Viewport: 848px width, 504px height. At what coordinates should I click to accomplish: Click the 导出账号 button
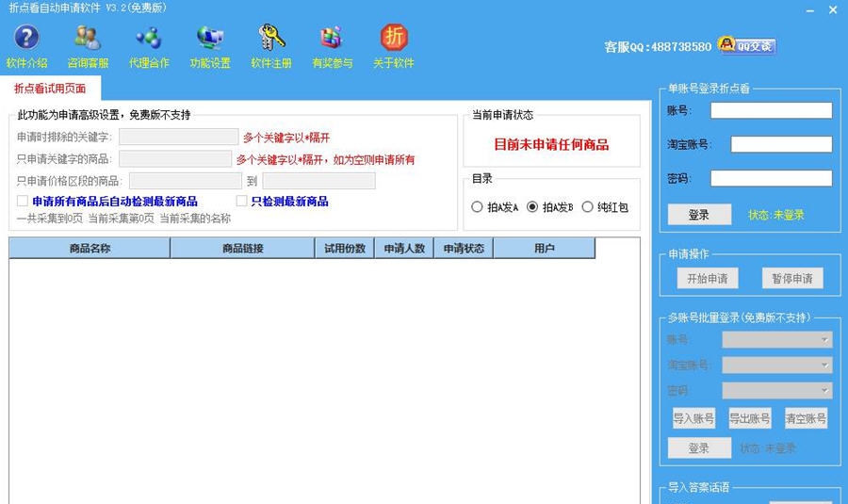[750, 418]
